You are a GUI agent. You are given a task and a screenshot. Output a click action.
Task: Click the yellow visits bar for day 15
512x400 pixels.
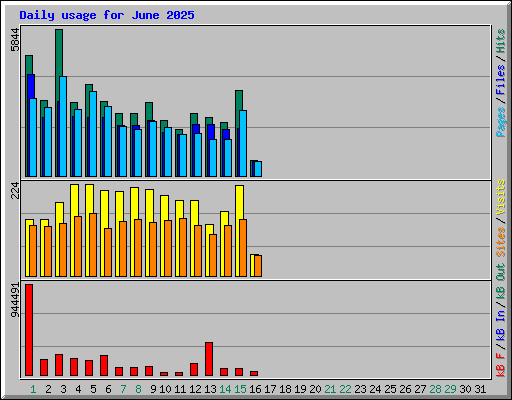[239, 202]
